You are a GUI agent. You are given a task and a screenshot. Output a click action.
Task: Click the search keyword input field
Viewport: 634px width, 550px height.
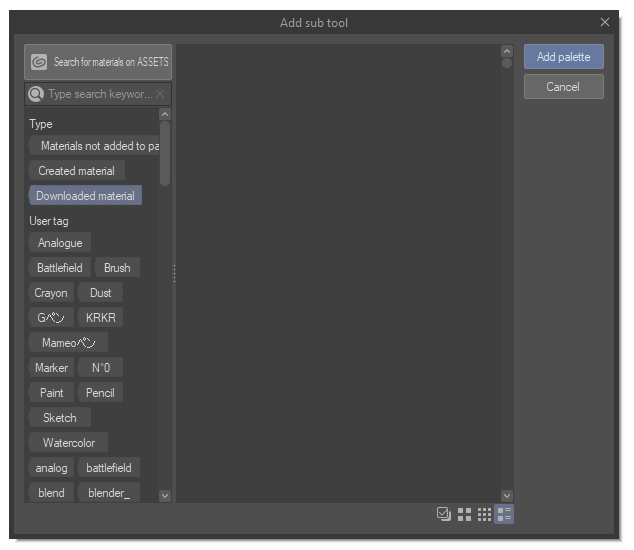pos(99,94)
